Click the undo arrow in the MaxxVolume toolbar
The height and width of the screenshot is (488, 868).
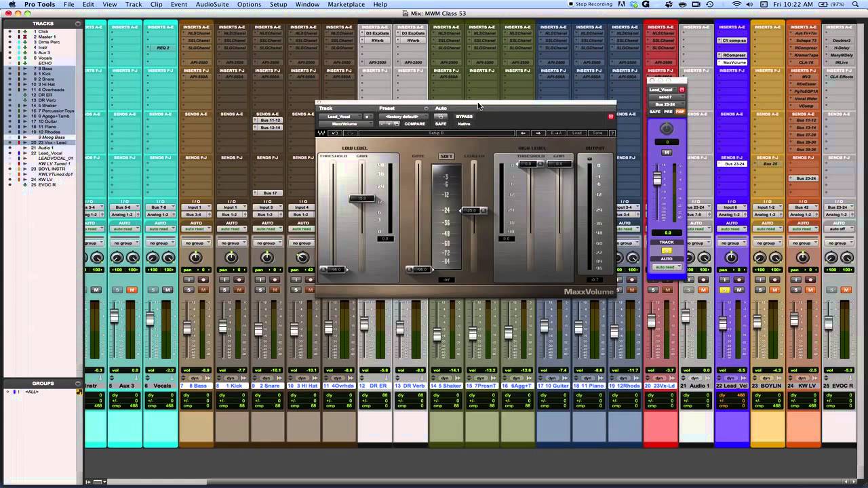coord(334,133)
